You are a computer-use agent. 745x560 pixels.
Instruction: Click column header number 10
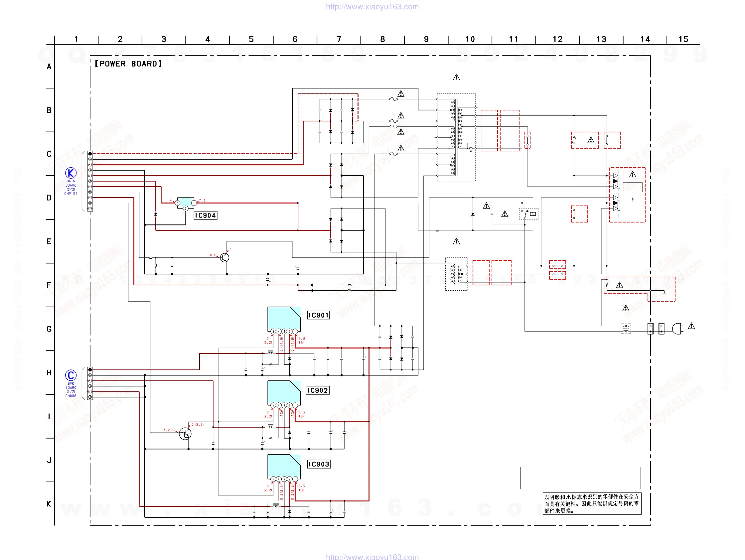[x=470, y=39]
